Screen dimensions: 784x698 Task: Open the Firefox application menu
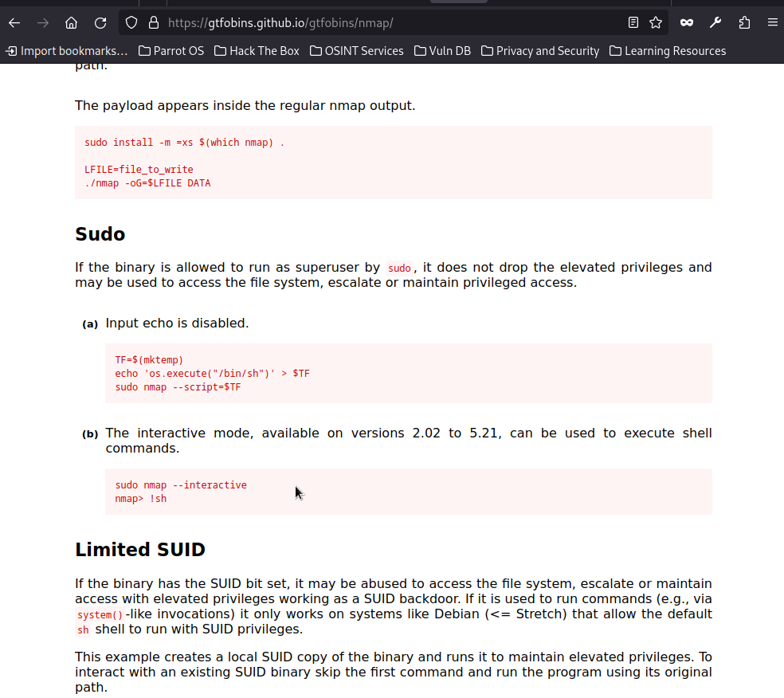point(773,23)
